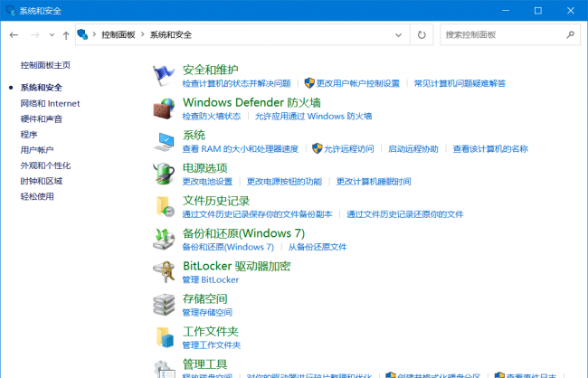The height and width of the screenshot is (378, 588).
Task: Go up one level with up arrow
Action: pyautogui.click(x=66, y=35)
